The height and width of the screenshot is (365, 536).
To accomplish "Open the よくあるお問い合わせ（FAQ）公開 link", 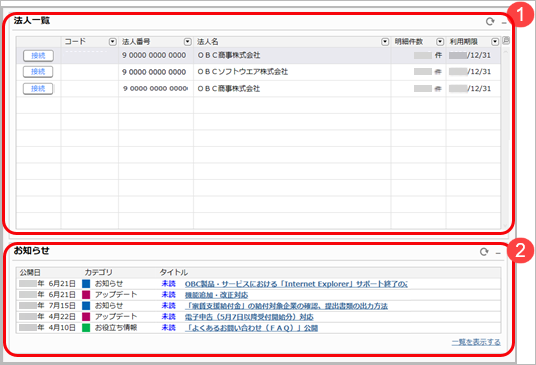I will 251,328.
